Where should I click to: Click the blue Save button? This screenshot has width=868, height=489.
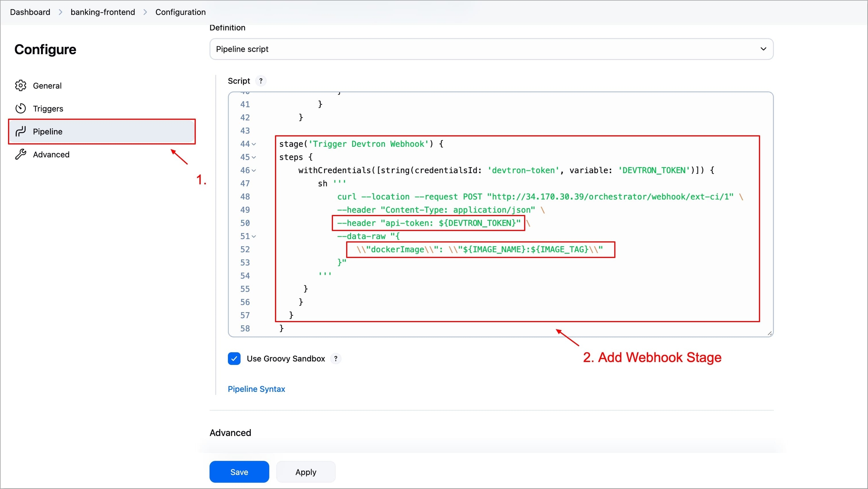pos(239,472)
